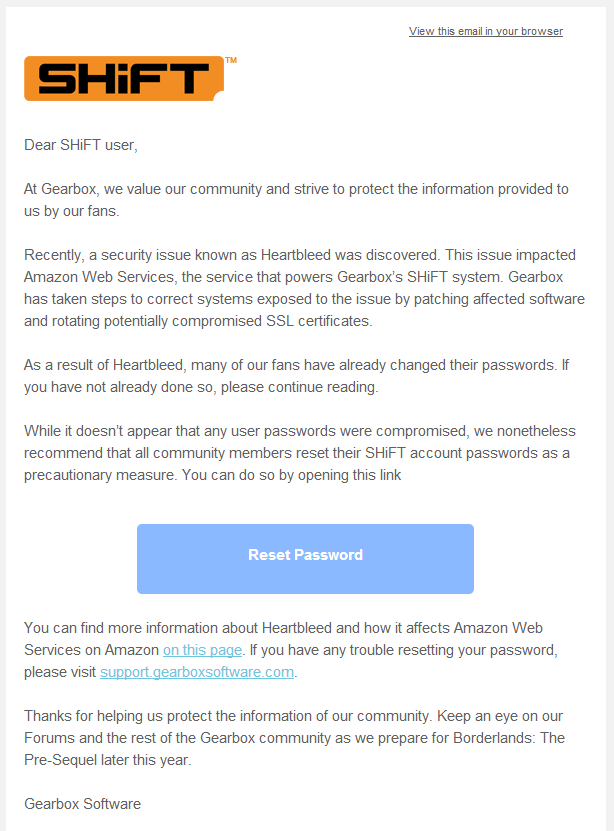Screen dimensions: 614x831
Task: Click the sentence starting "As a result of Heartbleed"
Action: click(x=296, y=376)
